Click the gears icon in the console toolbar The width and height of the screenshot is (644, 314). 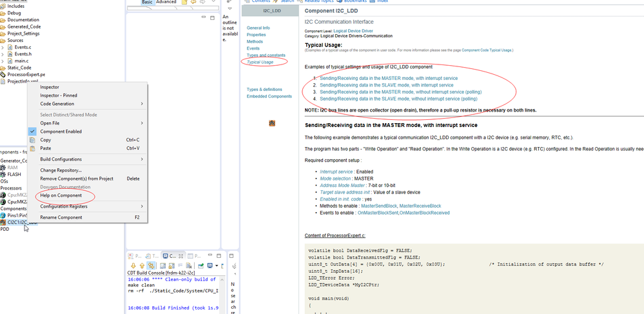(151, 266)
